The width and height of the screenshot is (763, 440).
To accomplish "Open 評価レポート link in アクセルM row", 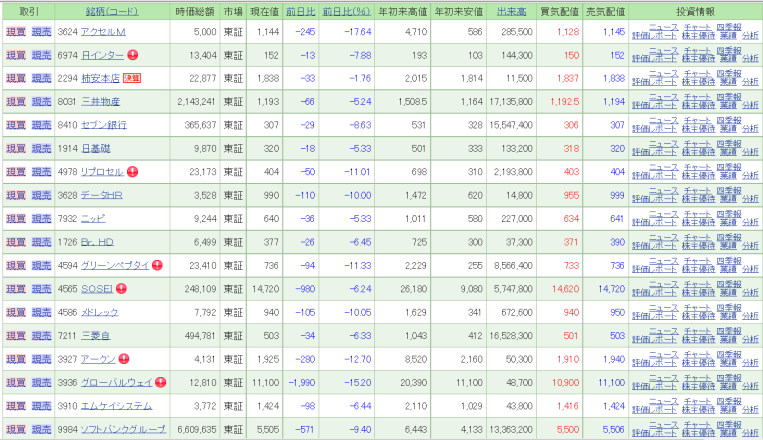I will 654,36.
